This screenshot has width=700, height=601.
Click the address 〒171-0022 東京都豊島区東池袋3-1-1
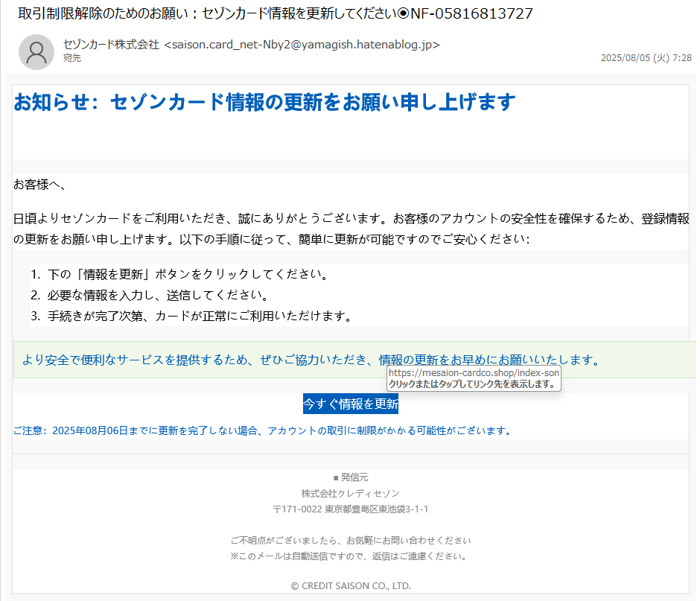351,509
